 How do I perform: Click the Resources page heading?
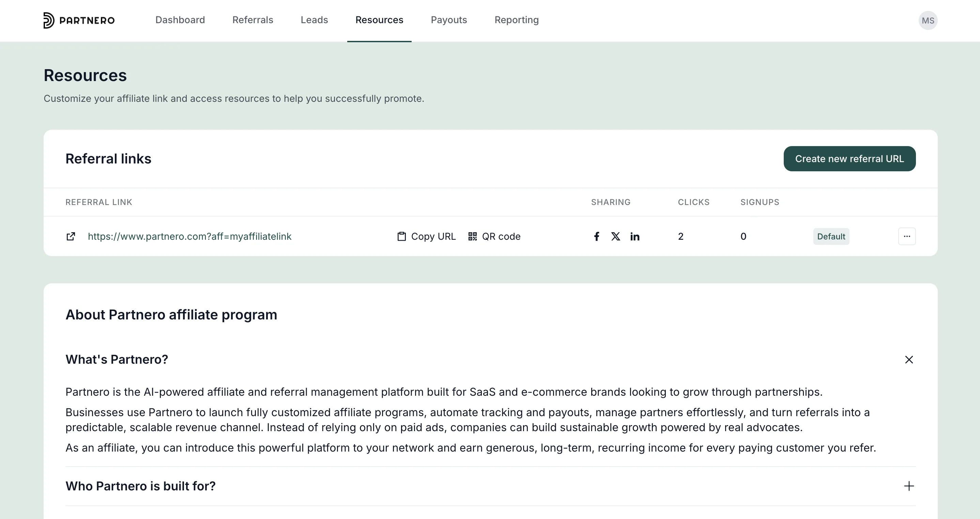85,75
